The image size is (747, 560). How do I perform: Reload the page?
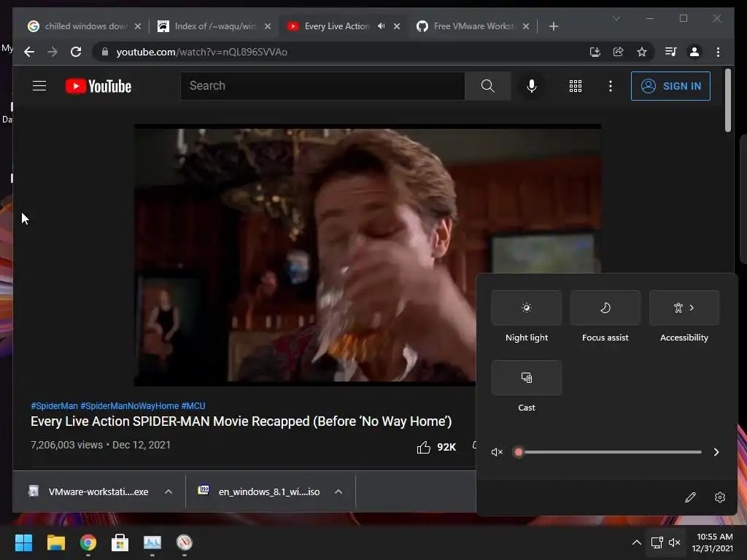pos(76,52)
